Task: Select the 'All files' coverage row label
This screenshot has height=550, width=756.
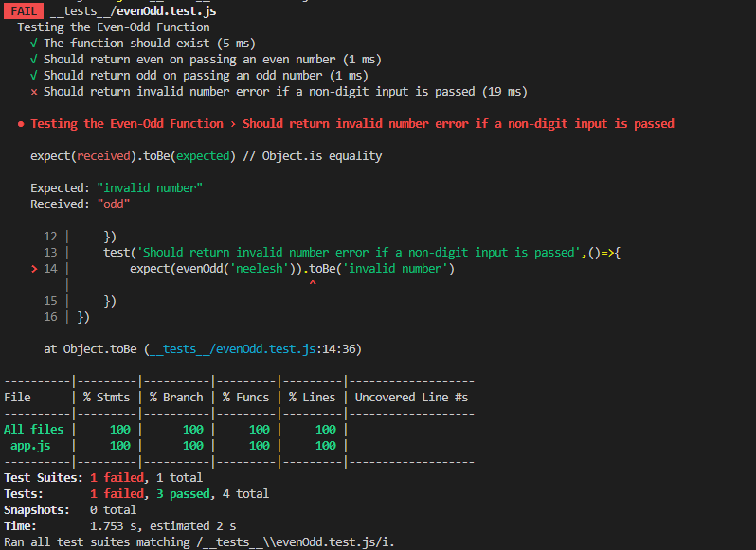Action: point(34,429)
